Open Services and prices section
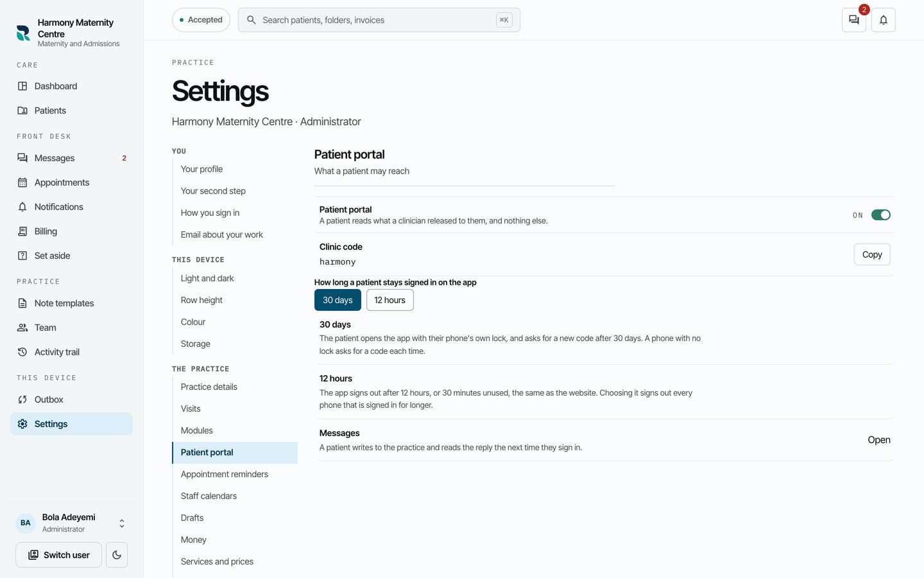The height and width of the screenshot is (578, 924). 235,561
